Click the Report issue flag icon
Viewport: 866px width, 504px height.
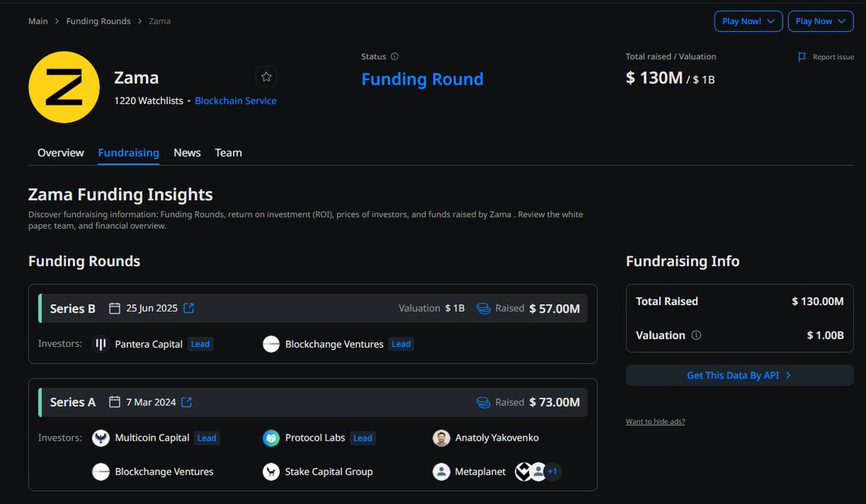tap(802, 57)
